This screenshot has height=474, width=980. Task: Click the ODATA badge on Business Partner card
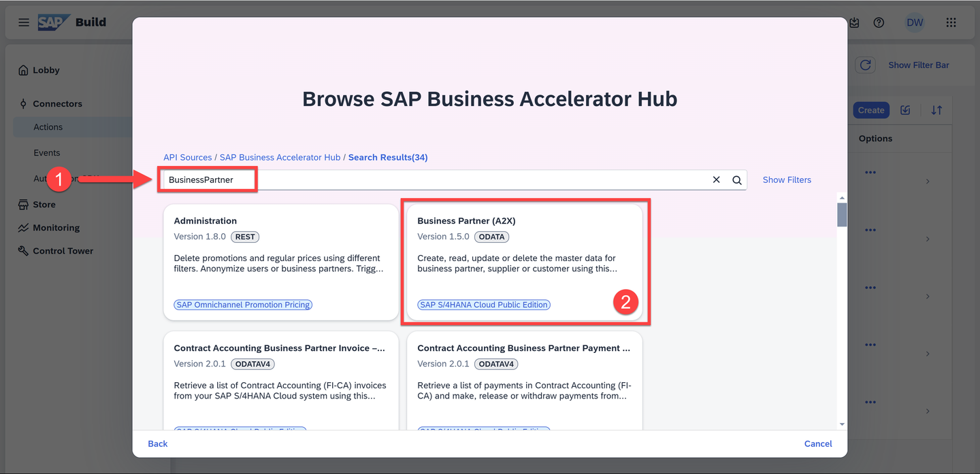(491, 237)
